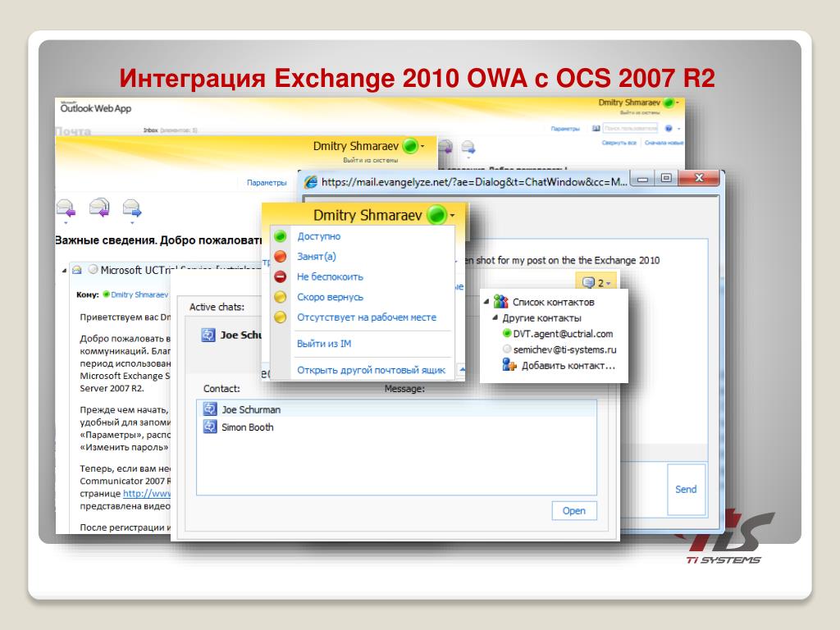Screen dimensions: 840x630
Task: Open dropdown arrow under Forward icon
Action: [132, 221]
